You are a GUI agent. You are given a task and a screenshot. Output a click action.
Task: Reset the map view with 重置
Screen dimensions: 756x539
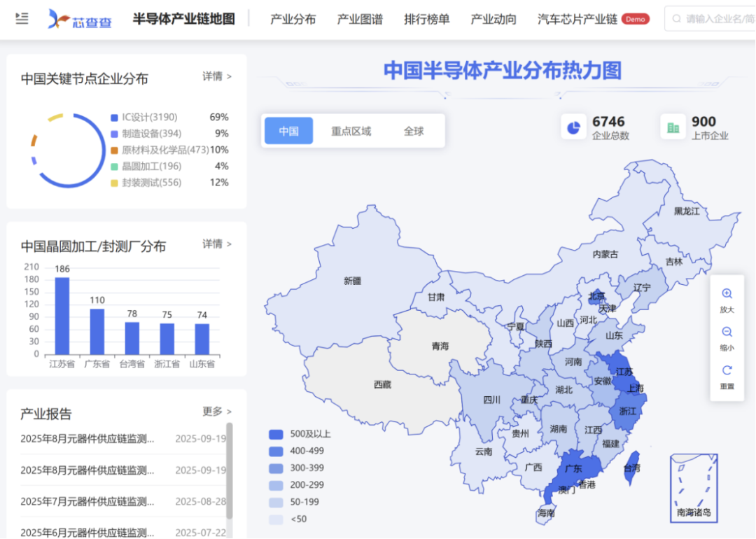[727, 377]
